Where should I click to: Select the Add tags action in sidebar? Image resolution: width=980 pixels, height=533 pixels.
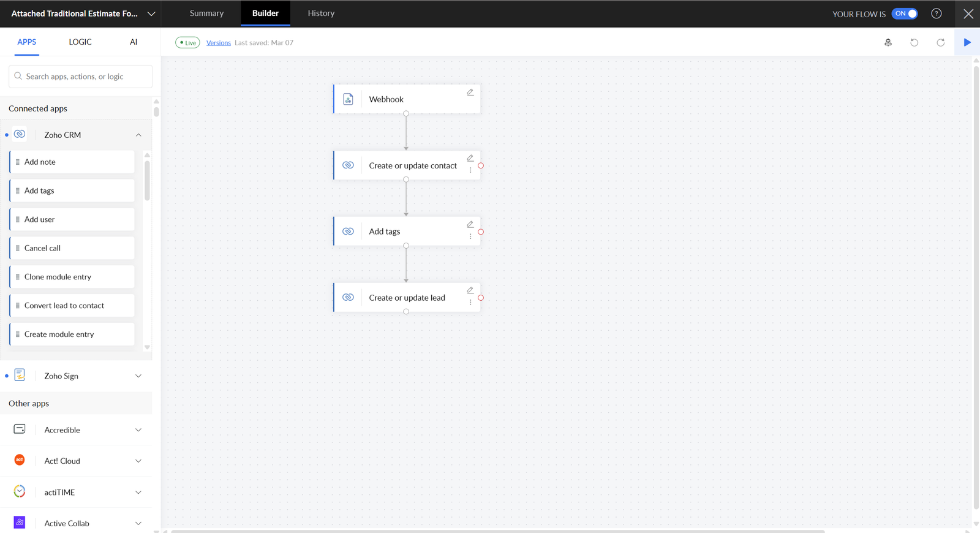click(x=72, y=191)
